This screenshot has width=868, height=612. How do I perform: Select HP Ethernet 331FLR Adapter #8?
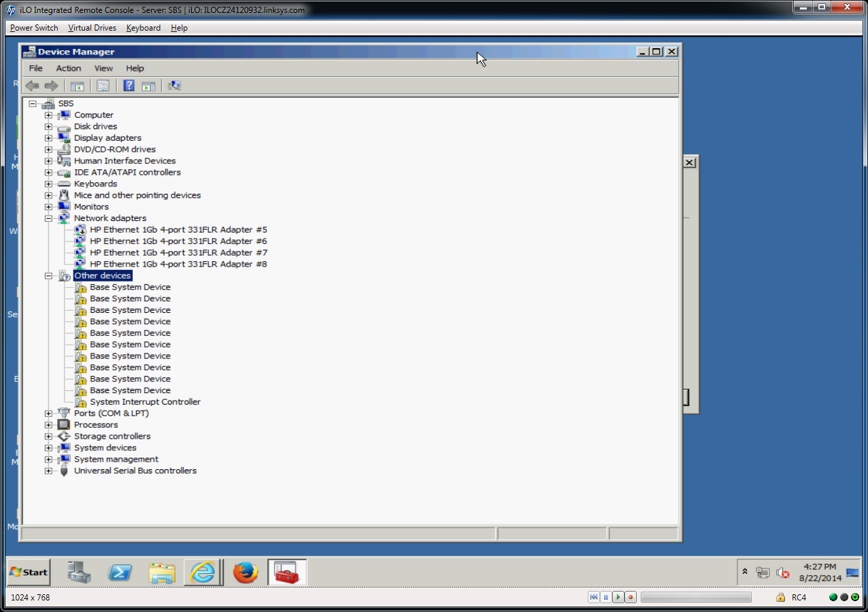[x=178, y=265]
